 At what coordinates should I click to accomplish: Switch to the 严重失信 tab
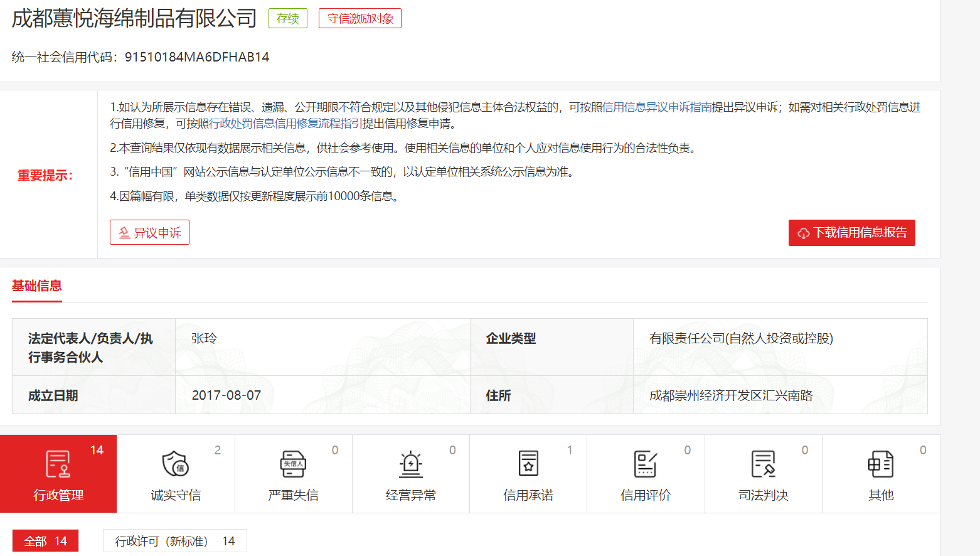pos(293,474)
